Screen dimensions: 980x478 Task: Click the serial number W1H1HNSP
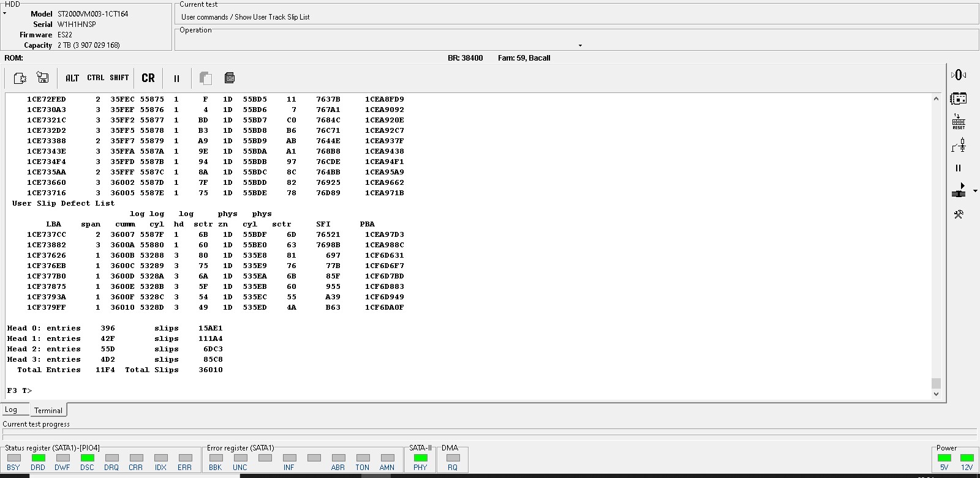(x=77, y=24)
